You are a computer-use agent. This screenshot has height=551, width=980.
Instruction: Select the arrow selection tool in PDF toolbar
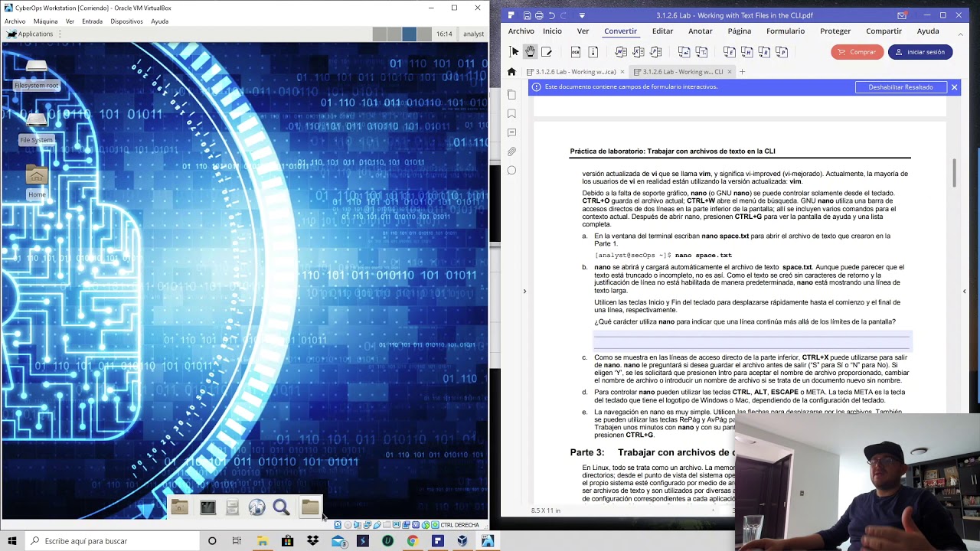pos(514,51)
